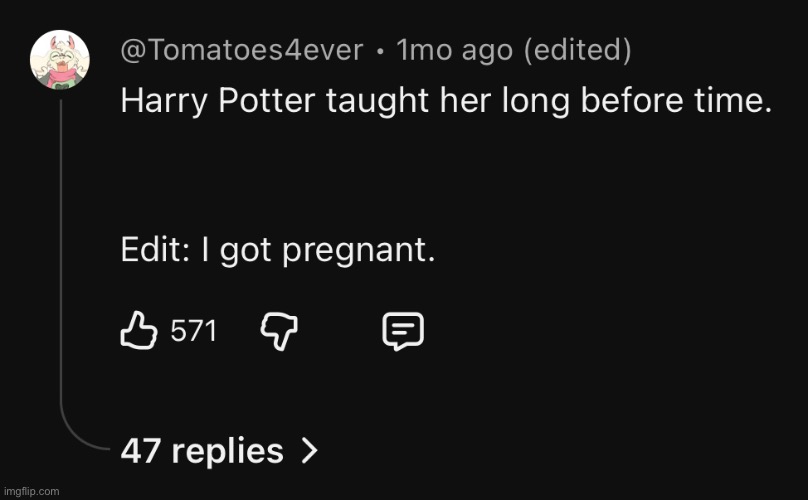Click the "Edit: I got pregnant." line

click(278, 251)
